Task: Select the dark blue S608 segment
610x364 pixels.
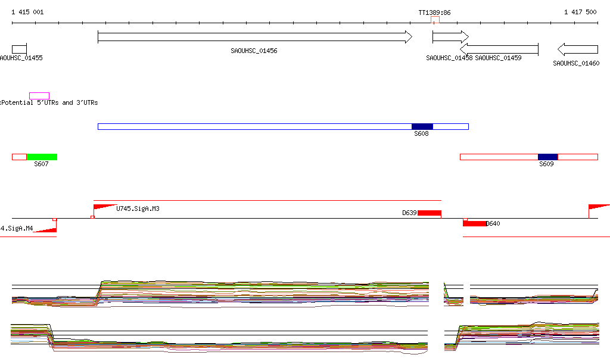Action: click(x=422, y=126)
